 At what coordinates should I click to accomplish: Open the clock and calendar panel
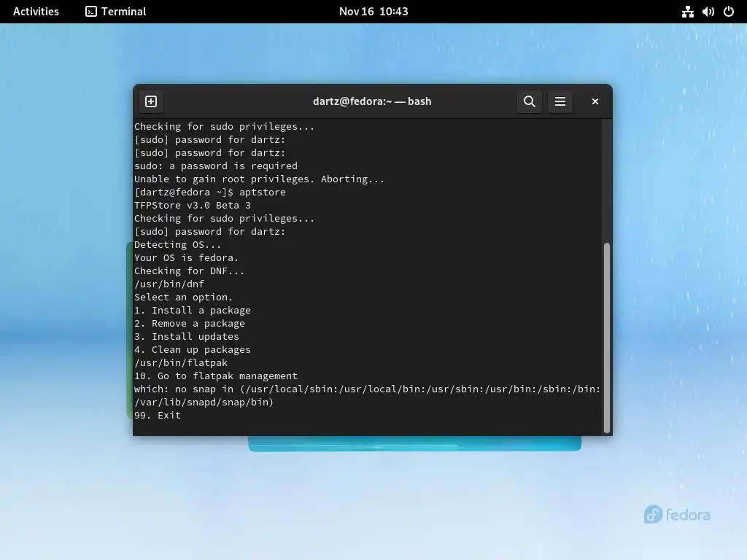[373, 12]
